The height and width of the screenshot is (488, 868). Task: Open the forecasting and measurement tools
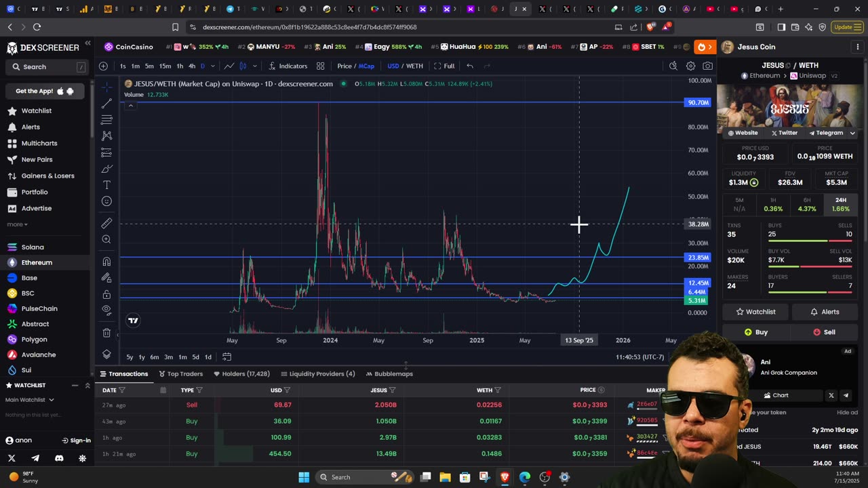click(106, 152)
